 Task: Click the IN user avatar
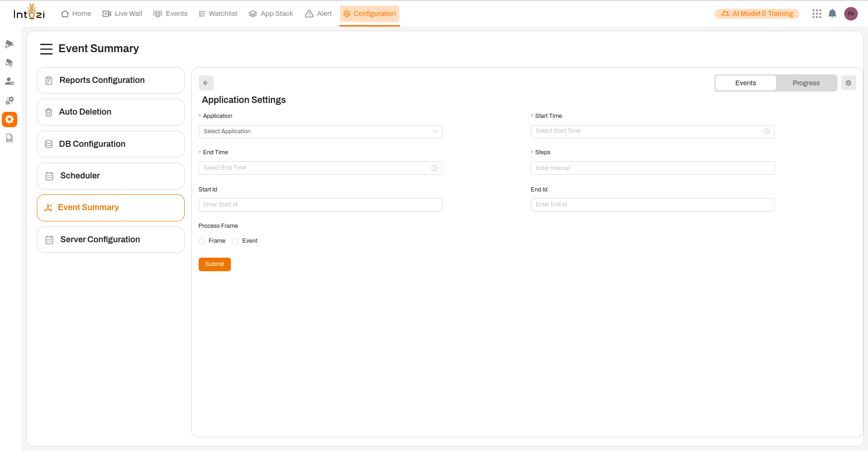pos(851,14)
